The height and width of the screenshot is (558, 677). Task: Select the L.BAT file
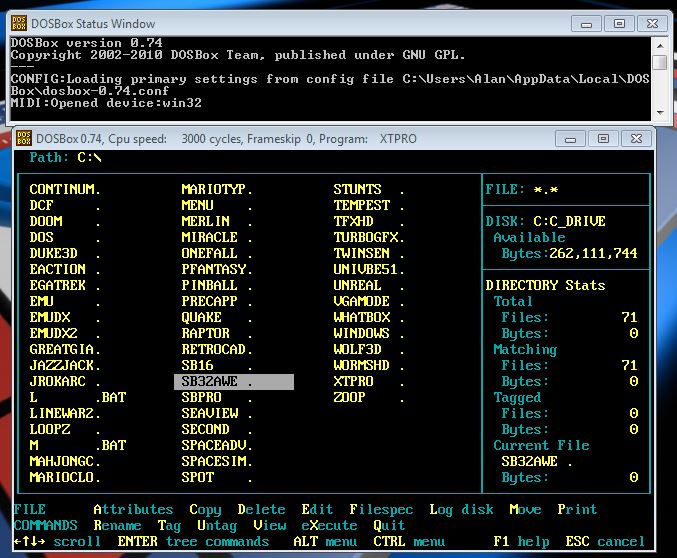(78, 397)
